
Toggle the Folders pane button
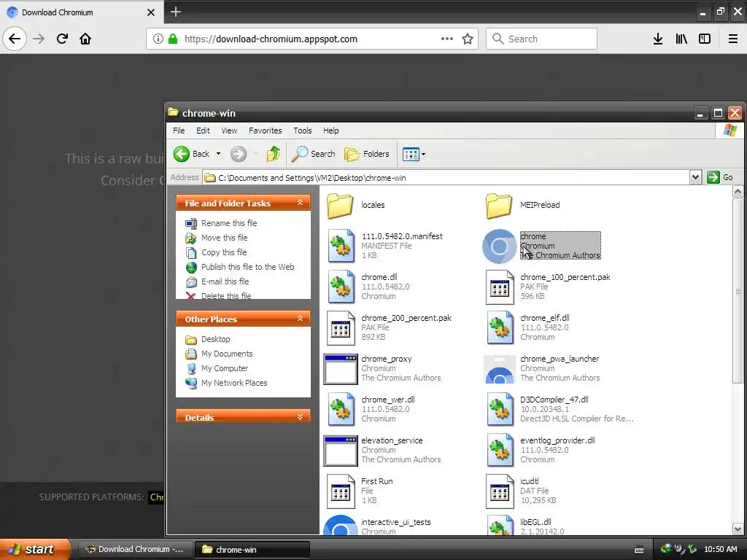367,154
